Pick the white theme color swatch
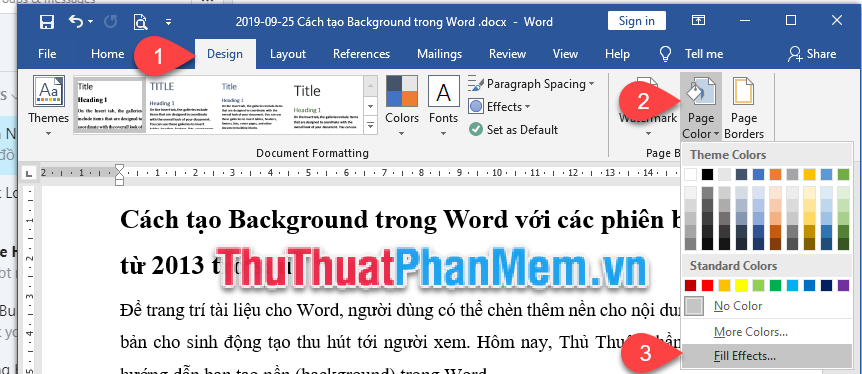 tap(691, 174)
